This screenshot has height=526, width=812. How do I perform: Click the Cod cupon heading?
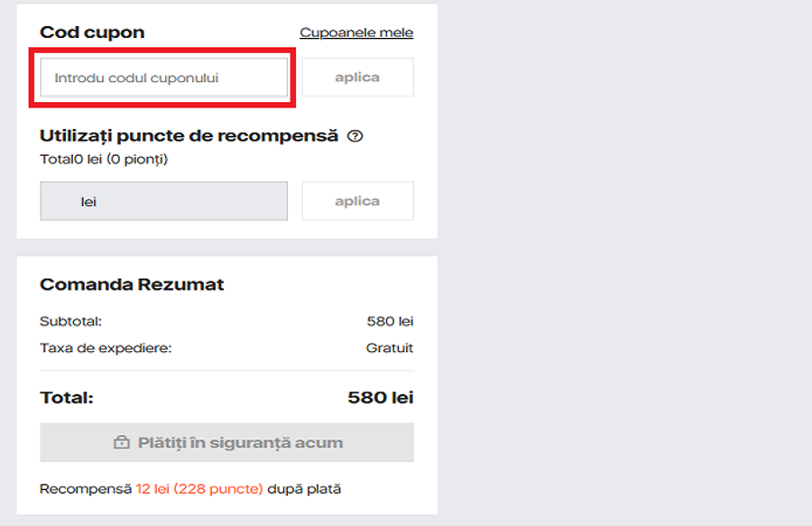coord(92,32)
